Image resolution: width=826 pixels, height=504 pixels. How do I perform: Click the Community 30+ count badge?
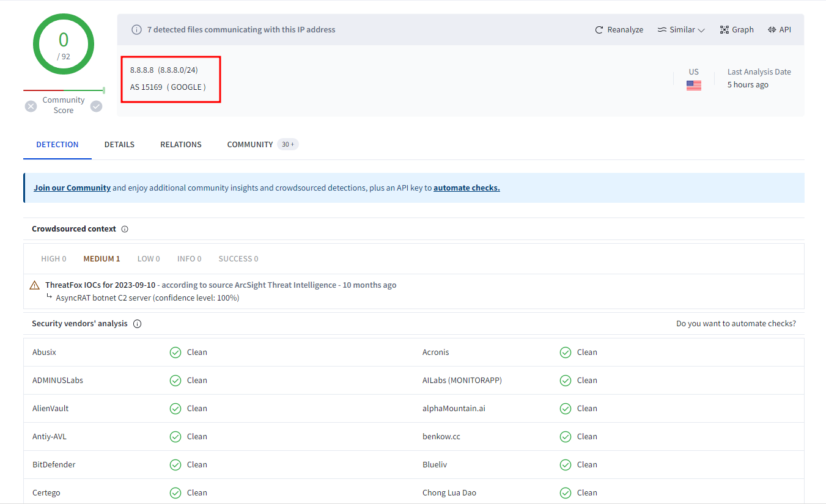click(x=287, y=144)
